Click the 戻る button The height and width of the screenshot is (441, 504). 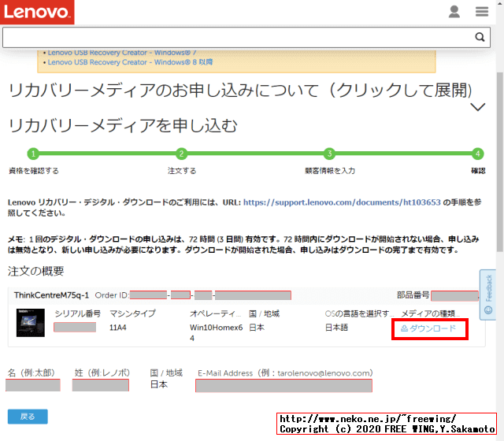(28, 417)
